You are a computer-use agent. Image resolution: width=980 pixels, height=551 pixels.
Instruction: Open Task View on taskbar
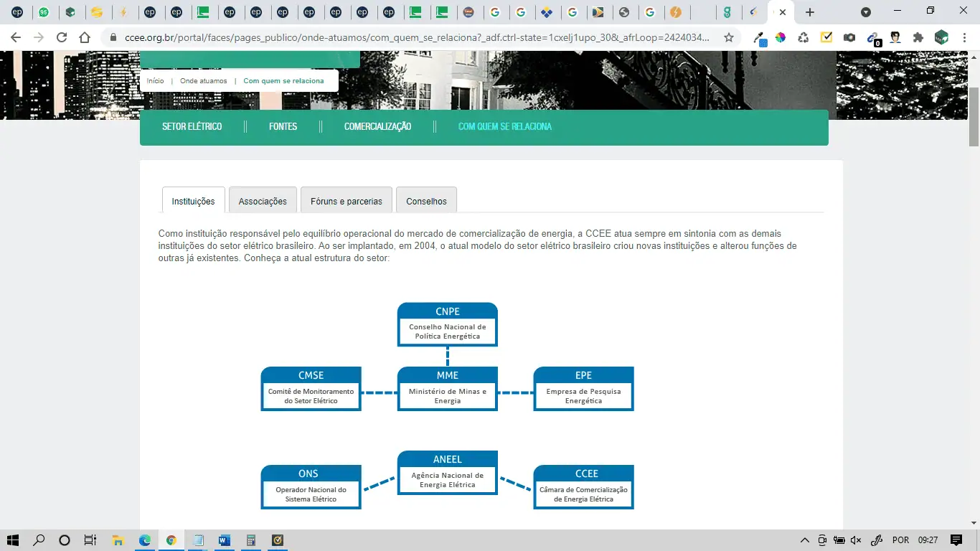click(x=90, y=540)
